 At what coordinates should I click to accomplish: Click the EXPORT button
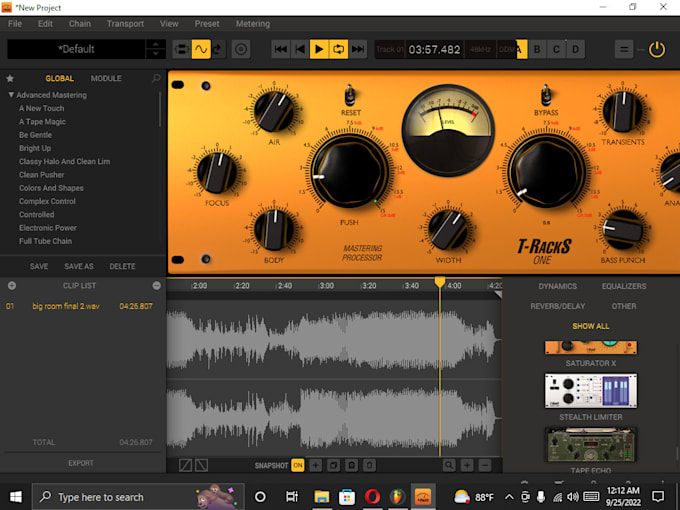(81, 463)
